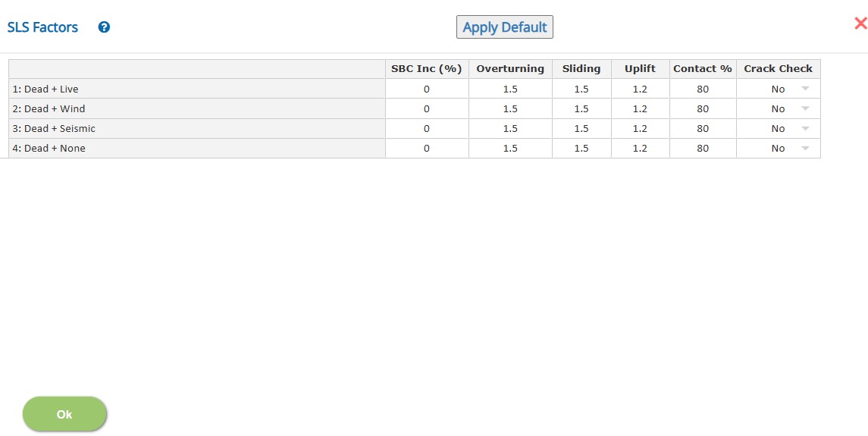Select the 3: Dead + Seismic row label
The width and height of the screenshot is (868, 436).
55,129
